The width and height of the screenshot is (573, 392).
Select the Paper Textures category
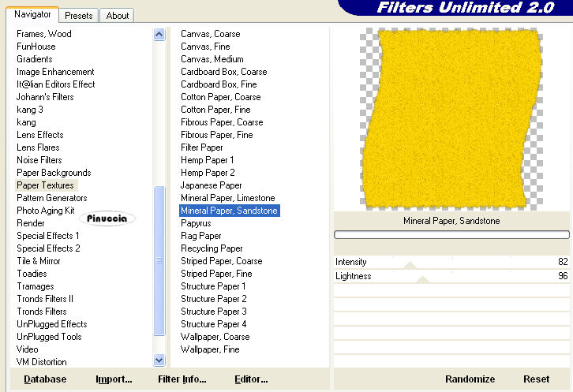pyautogui.click(x=45, y=185)
